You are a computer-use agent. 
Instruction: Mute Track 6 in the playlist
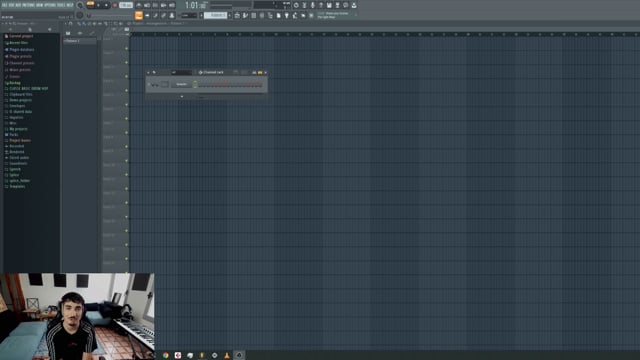click(127, 118)
